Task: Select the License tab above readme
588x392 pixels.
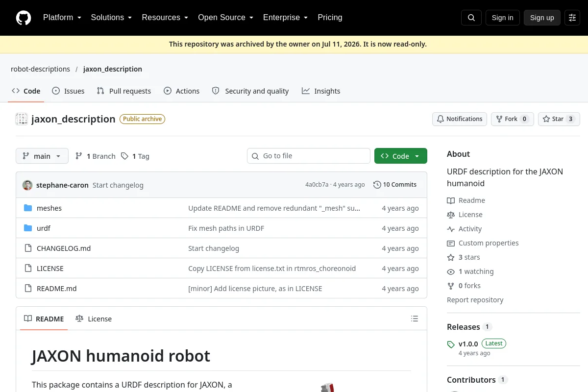Action: [x=94, y=318]
